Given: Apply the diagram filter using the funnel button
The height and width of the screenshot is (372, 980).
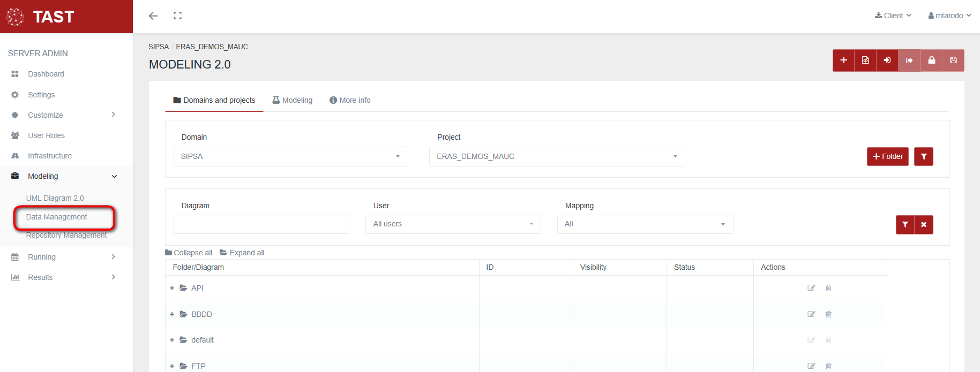Looking at the screenshot, I should point(905,225).
